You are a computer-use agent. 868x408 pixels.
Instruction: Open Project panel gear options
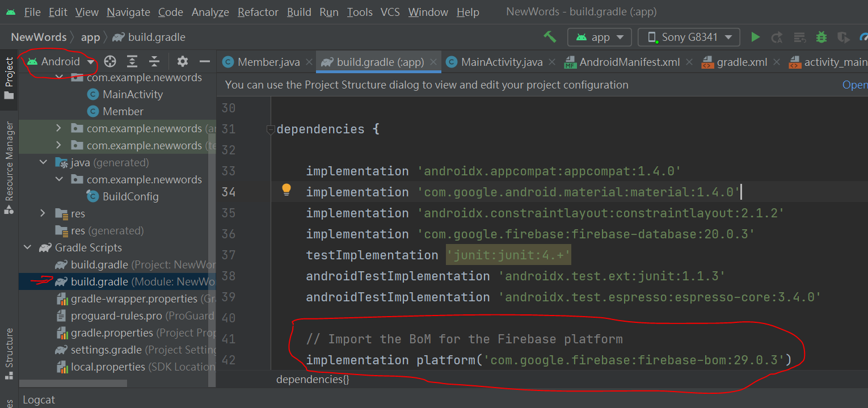point(182,61)
